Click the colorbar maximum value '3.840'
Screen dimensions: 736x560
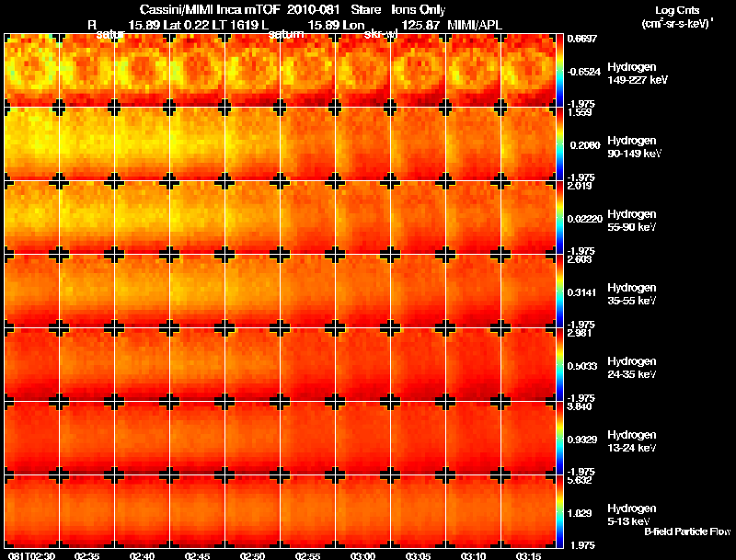point(580,406)
